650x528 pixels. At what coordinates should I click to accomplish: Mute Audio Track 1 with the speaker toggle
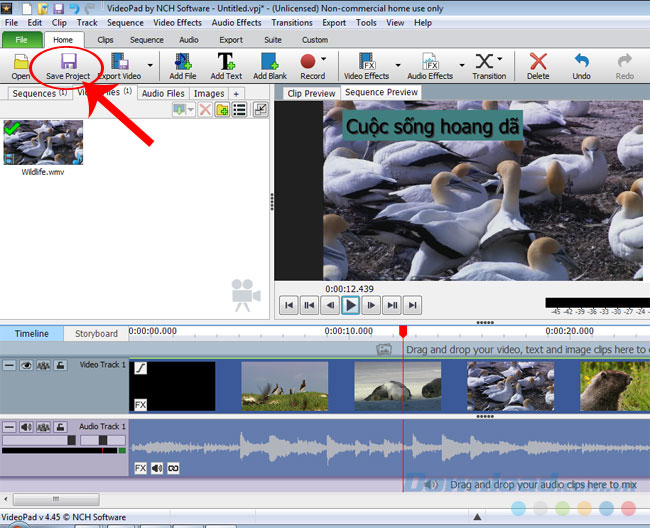(x=26, y=427)
